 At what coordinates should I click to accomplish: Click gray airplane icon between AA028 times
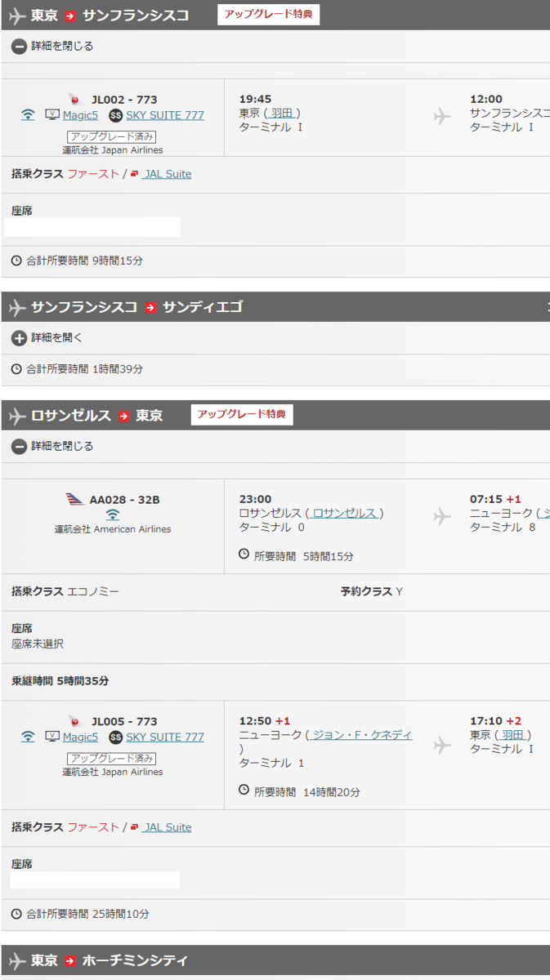pos(442,516)
